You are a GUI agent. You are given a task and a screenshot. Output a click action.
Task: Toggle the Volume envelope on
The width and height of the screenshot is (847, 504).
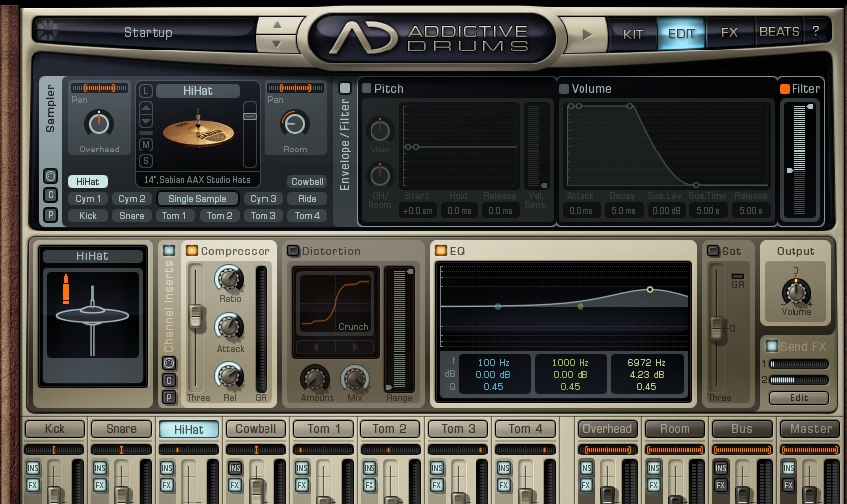point(564,88)
